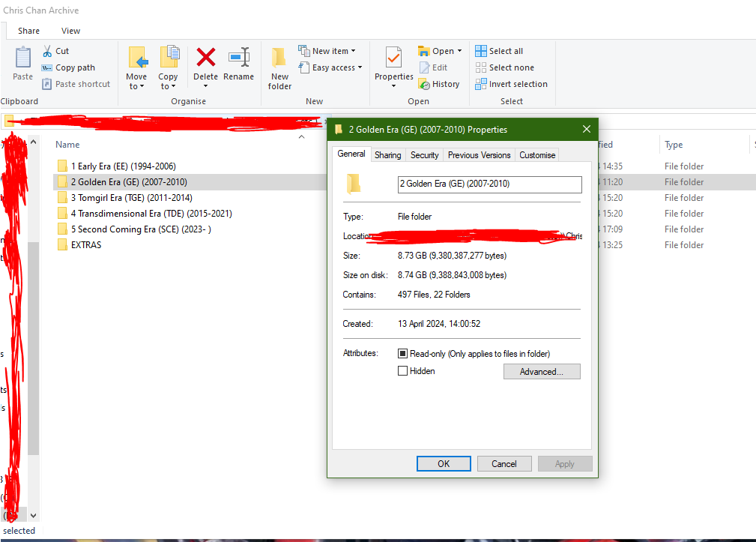Click the Move to folder icon
The image size is (756, 542).
click(x=138, y=58)
